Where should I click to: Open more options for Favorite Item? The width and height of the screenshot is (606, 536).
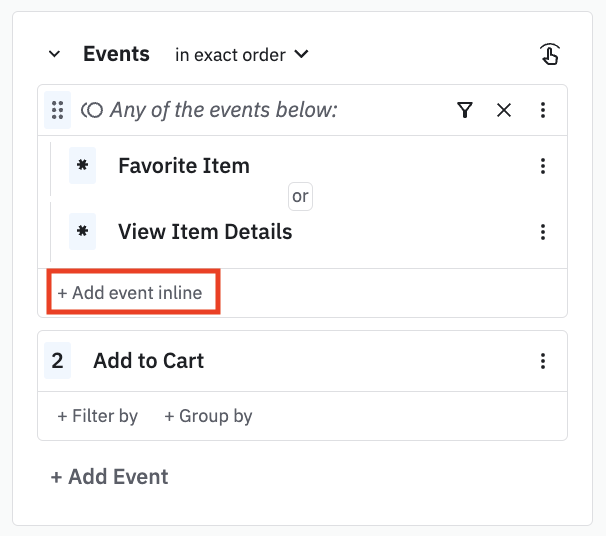tap(543, 166)
